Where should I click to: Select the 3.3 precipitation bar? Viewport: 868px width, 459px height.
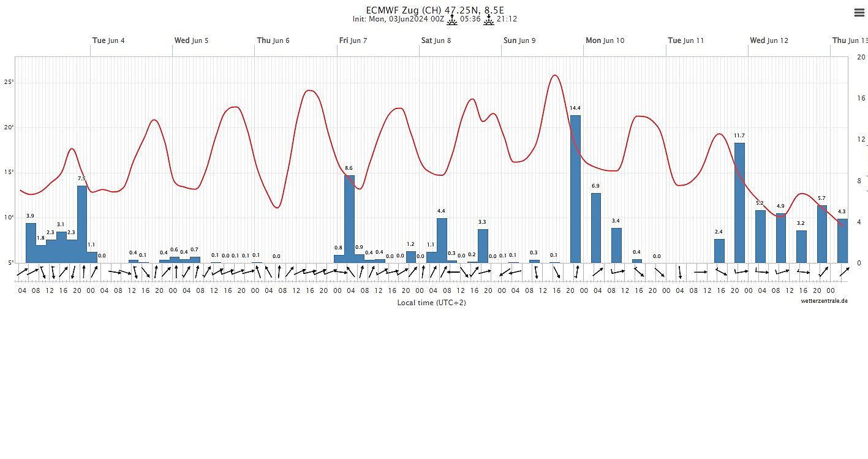coord(483,246)
